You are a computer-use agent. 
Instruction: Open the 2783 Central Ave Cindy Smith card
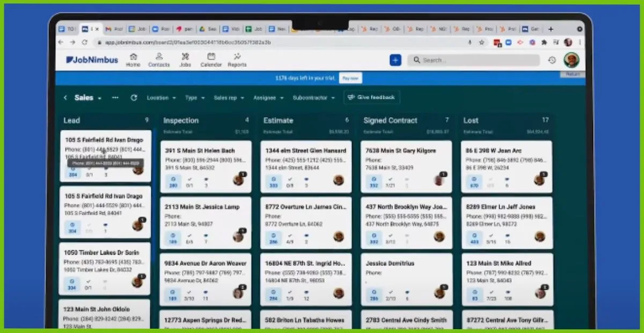tap(406, 320)
